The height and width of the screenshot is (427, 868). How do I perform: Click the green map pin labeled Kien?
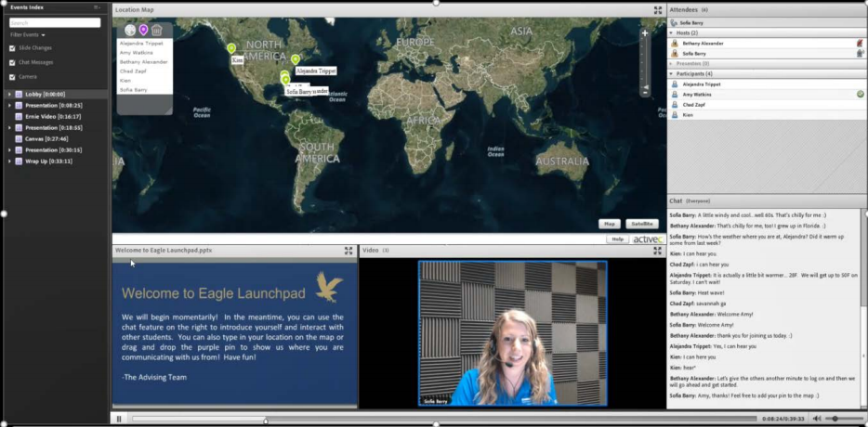click(x=231, y=48)
